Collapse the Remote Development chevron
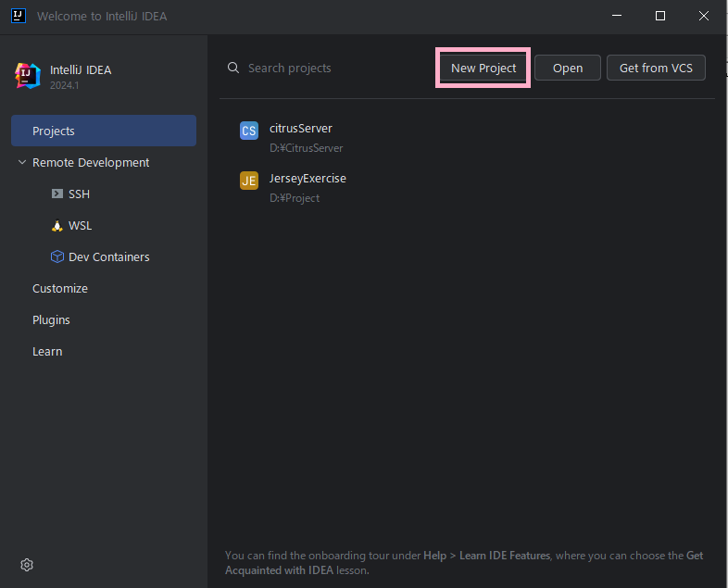Viewport: 728px width, 588px height. pyautogui.click(x=22, y=162)
